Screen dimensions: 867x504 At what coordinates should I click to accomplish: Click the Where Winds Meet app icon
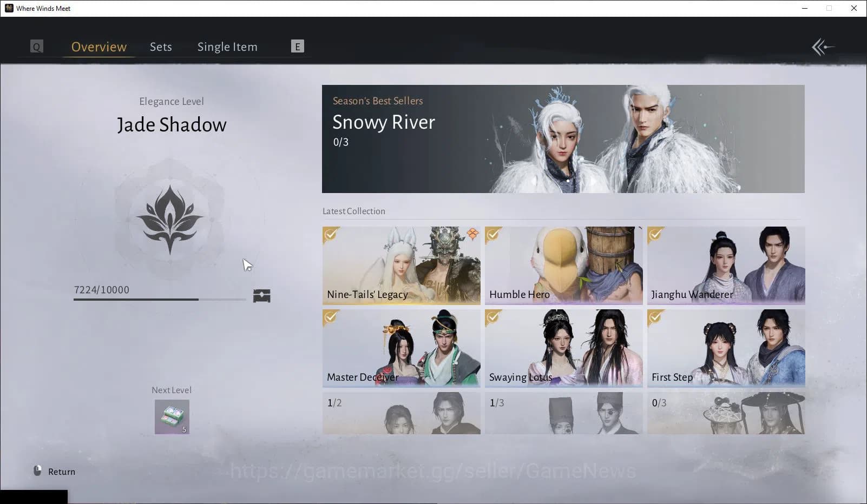(9, 8)
